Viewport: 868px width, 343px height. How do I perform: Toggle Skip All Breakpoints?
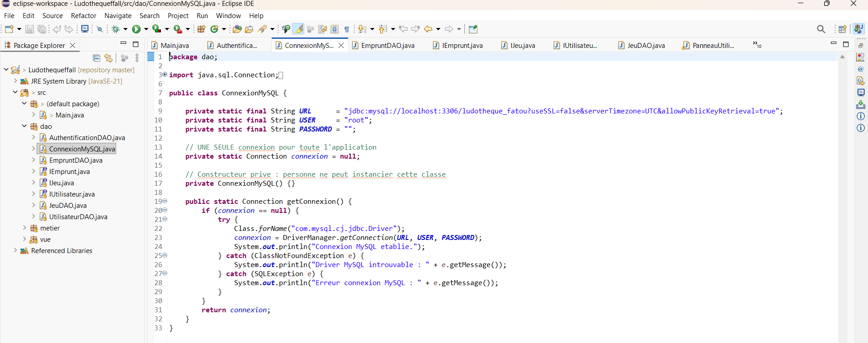coord(99,29)
